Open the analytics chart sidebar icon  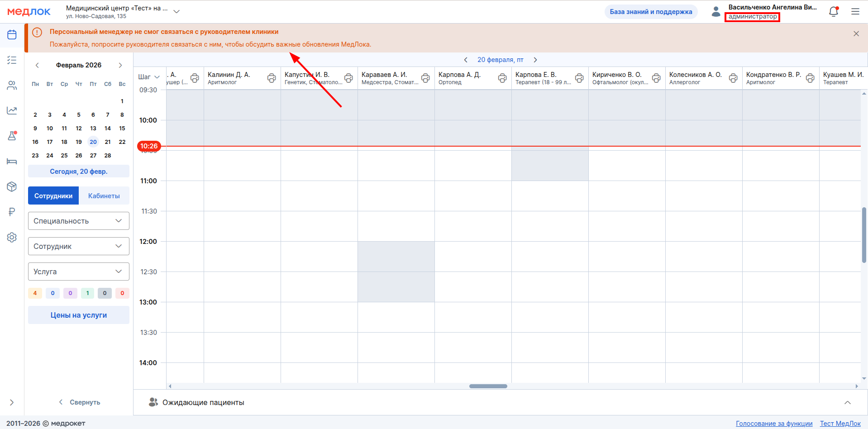tap(12, 110)
